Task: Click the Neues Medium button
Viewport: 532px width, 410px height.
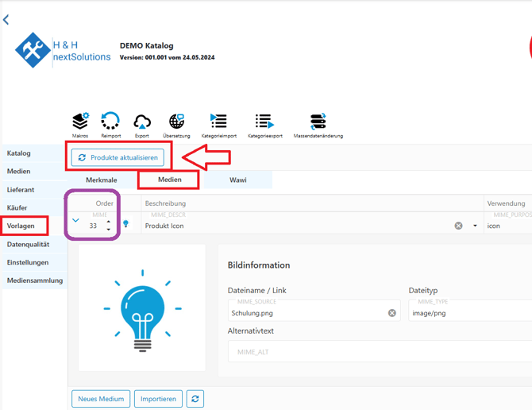Action: [101, 399]
